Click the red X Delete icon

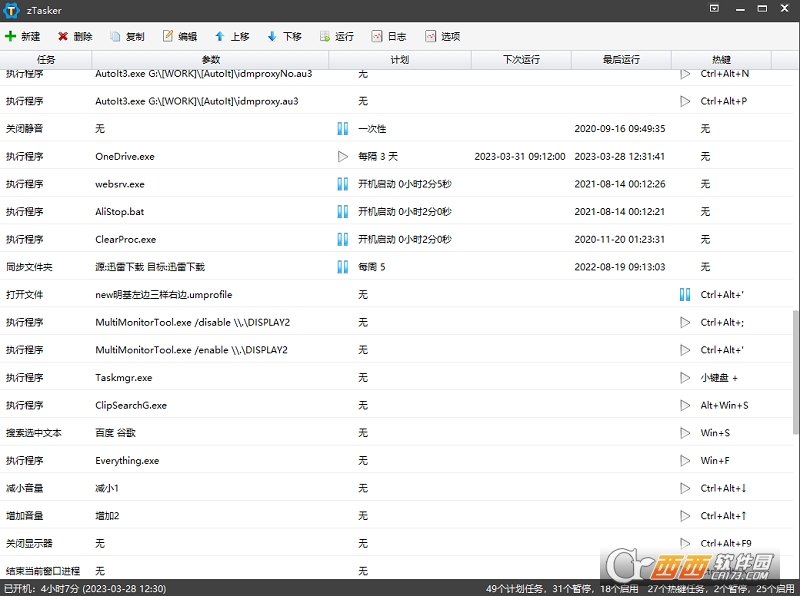coord(63,36)
